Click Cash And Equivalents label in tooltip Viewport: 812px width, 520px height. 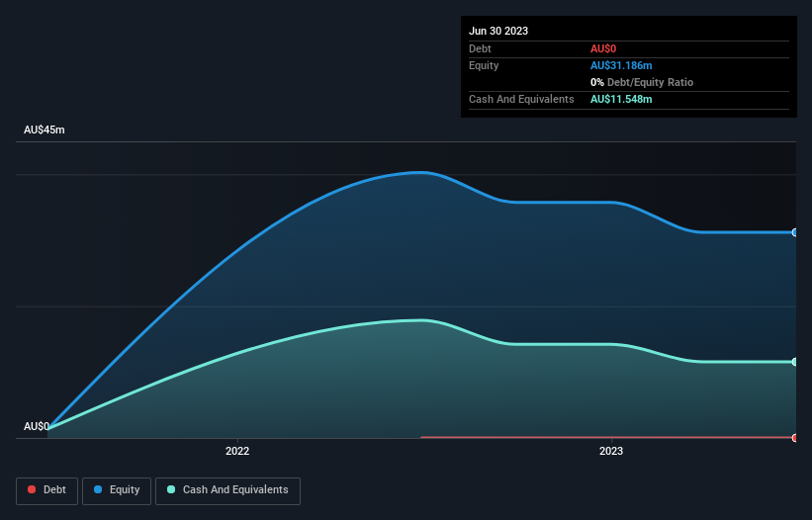click(x=521, y=99)
